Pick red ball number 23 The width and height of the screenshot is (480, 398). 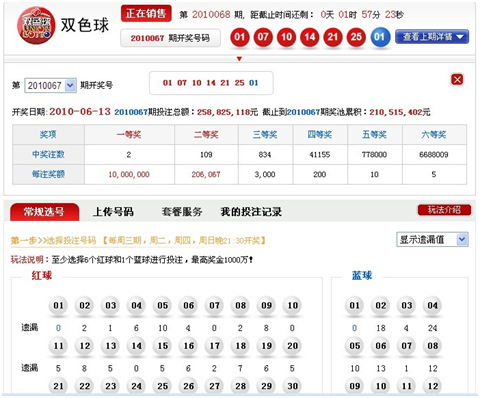click(x=110, y=386)
